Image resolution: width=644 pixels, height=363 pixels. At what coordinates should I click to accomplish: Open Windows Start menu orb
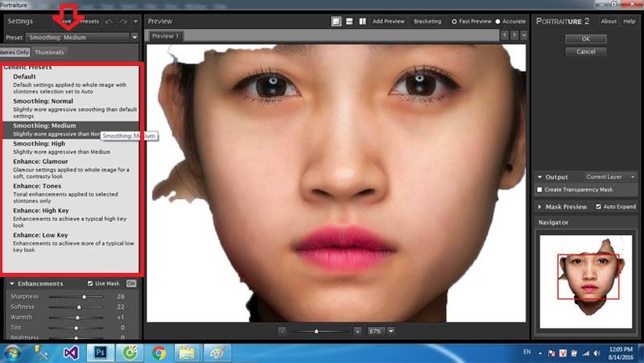13,353
